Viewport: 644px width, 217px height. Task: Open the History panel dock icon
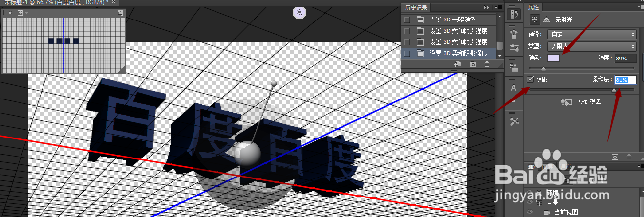[514, 14]
